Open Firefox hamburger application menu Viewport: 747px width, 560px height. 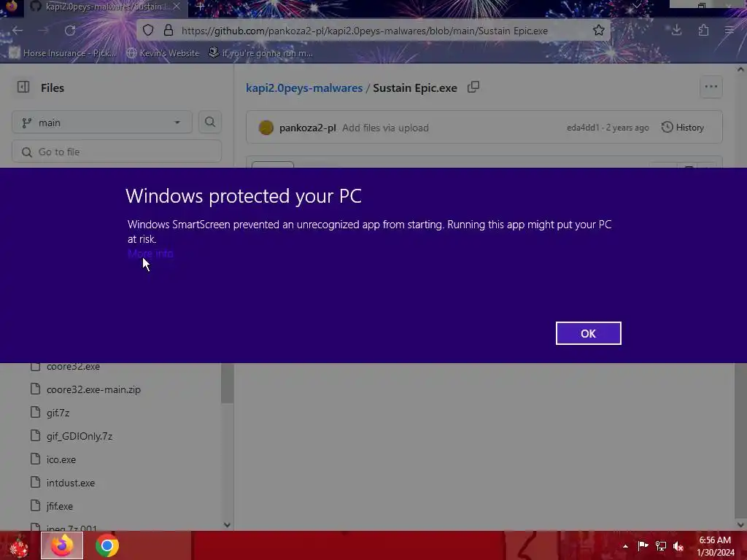729,31
